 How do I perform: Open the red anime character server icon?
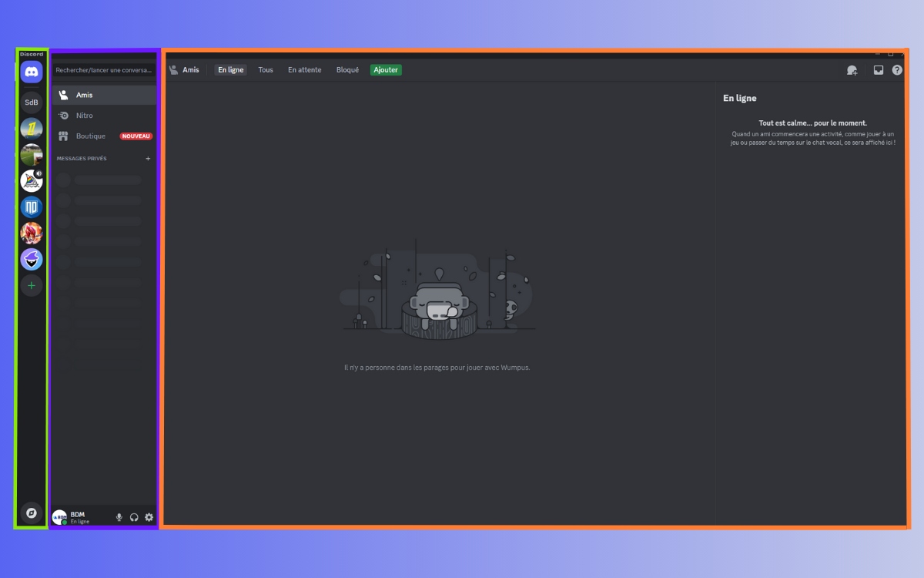pyautogui.click(x=32, y=233)
